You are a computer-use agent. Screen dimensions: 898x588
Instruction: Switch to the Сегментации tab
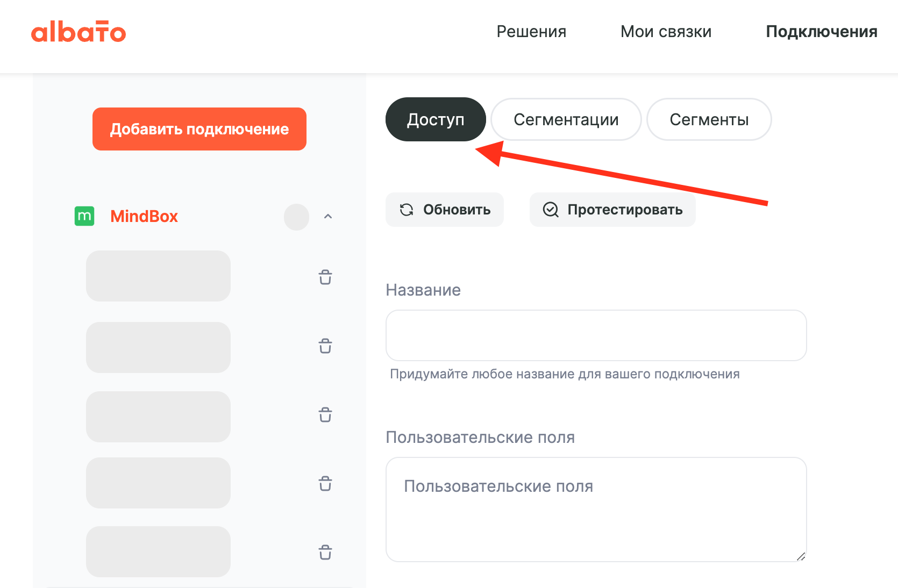tap(566, 119)
